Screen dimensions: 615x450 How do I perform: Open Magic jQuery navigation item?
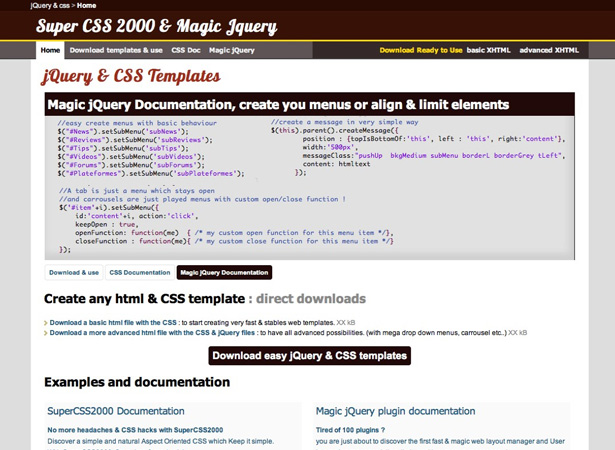[232, 50]
